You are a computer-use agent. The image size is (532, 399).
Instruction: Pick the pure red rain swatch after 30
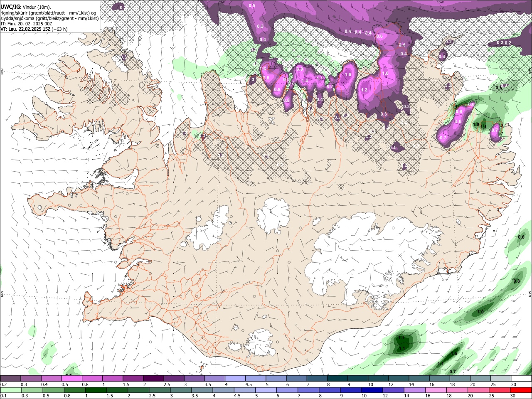(521, 390)
